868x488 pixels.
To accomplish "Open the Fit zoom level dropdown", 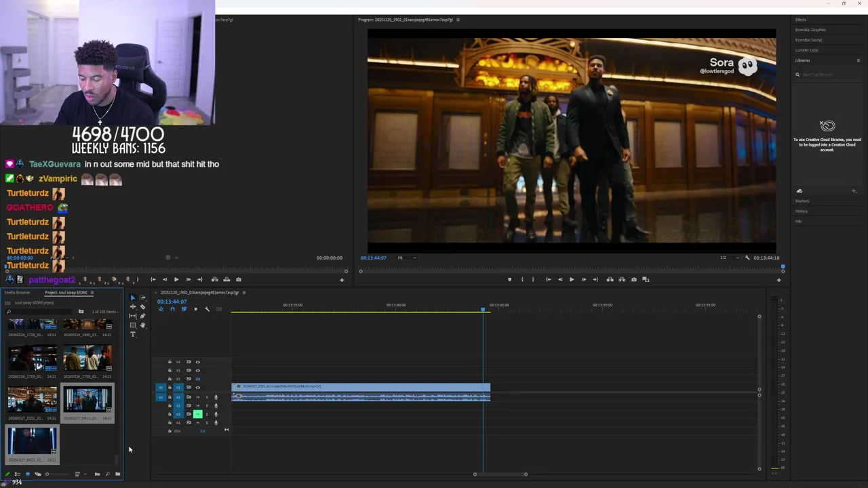I will coord(407,258).
